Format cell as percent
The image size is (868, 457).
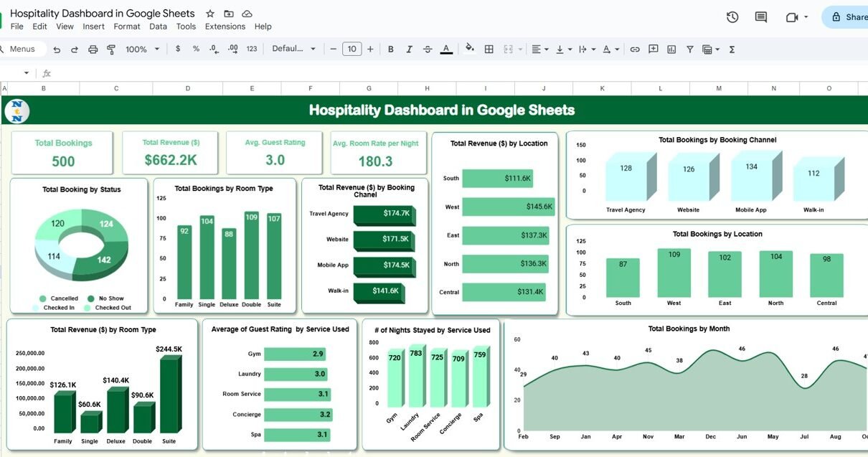(x=196, y=50)
